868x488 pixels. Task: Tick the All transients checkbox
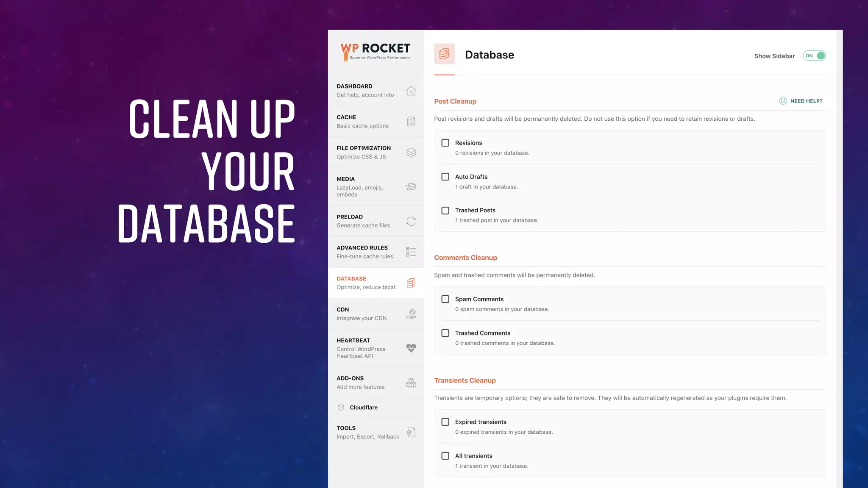pyautogui.click(x=445, y=456)
